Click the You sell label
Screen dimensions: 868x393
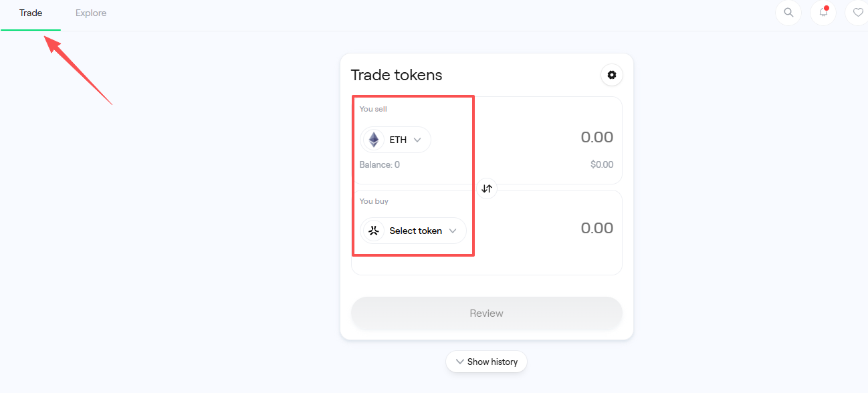coord(373,109)
